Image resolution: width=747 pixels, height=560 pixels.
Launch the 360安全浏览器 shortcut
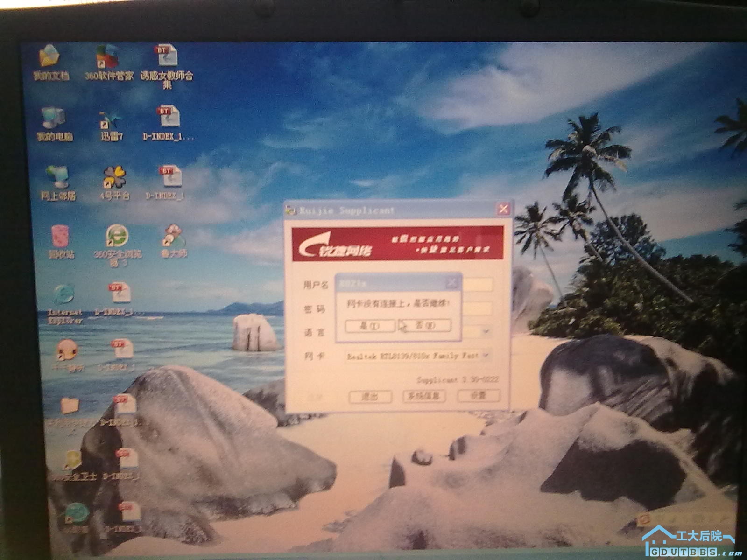pos(117,238)
